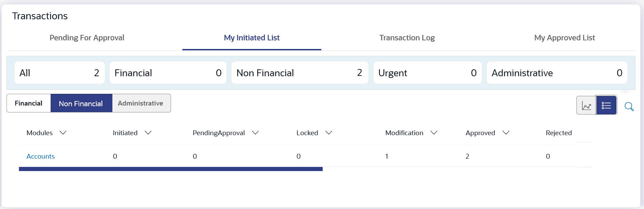Switch to Administrative segment button

click(x=141, y=103)
